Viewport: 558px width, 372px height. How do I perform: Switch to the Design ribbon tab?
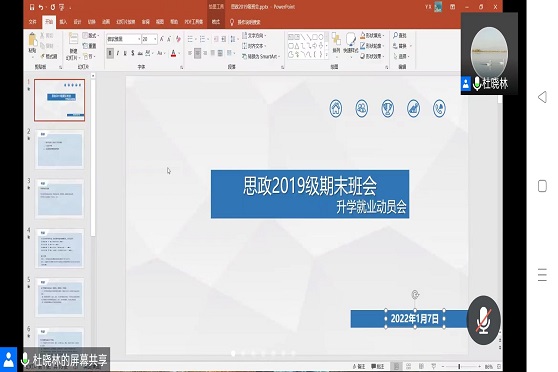[77, 22]
